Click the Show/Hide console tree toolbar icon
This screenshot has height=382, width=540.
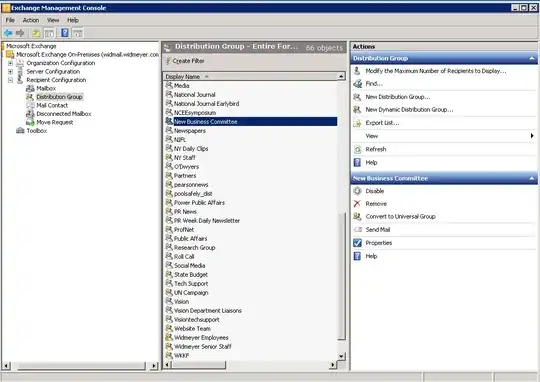pos(49,33)
